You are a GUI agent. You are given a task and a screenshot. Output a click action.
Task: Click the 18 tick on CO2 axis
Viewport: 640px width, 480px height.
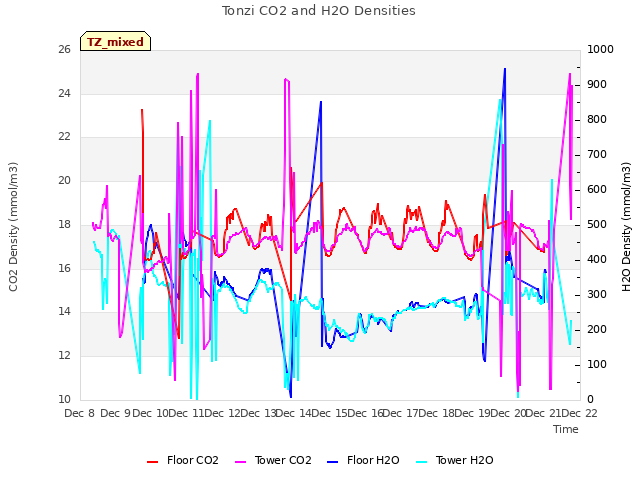(64, 225)
